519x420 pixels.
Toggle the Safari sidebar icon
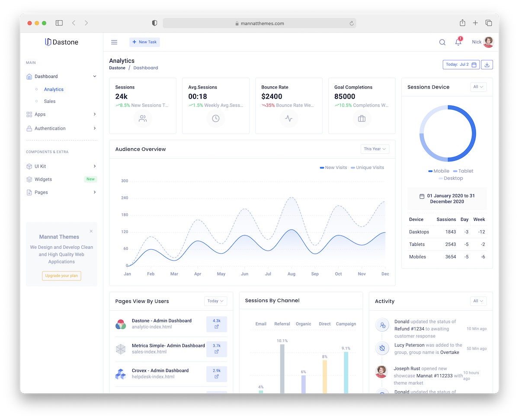tap(59, 23)
